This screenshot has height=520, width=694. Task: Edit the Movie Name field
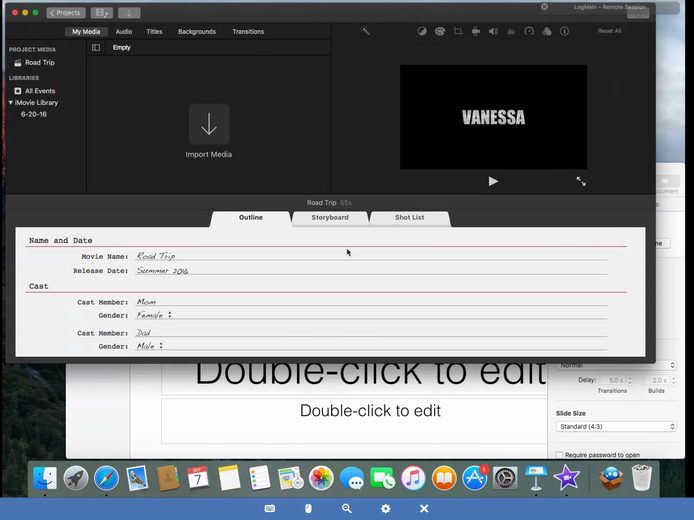tap(371, 256)
